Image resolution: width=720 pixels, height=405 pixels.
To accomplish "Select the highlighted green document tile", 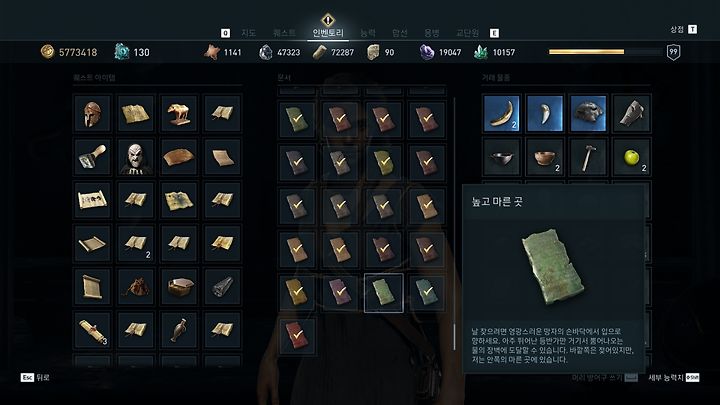I will pyautogui.click(x=383, y=293).
